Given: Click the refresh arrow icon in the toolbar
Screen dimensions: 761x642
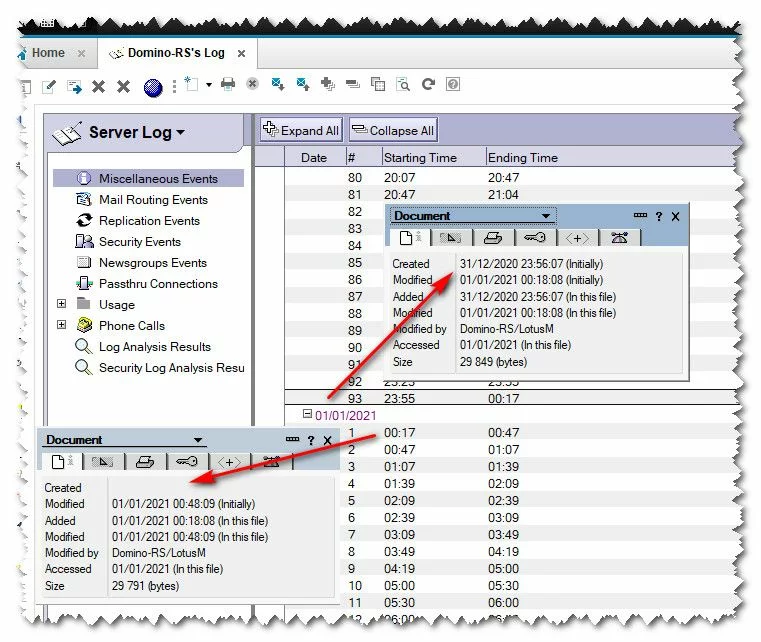Looking at the screenshot, I should (429, 85).
